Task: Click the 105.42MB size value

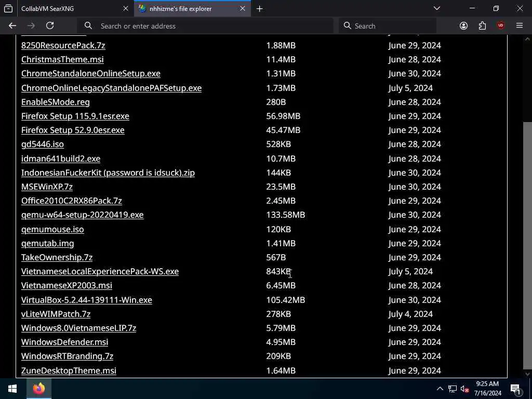Action: (285, 300)
